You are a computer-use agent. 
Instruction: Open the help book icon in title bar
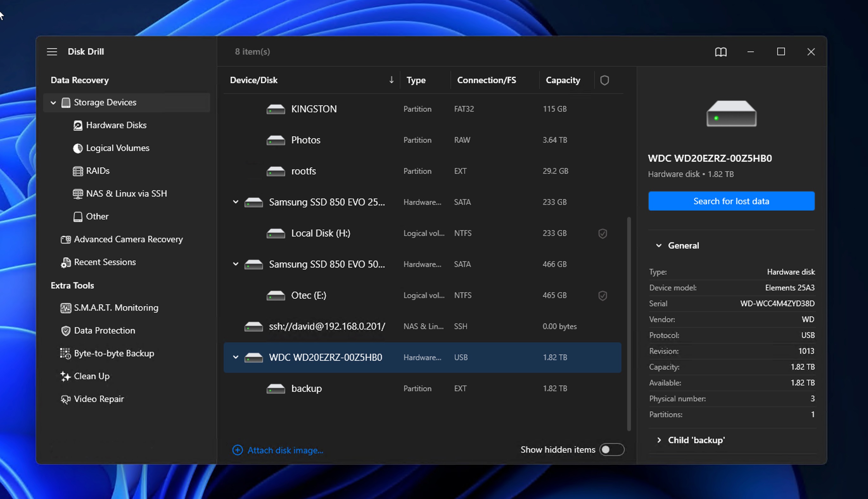click(721, 52)
